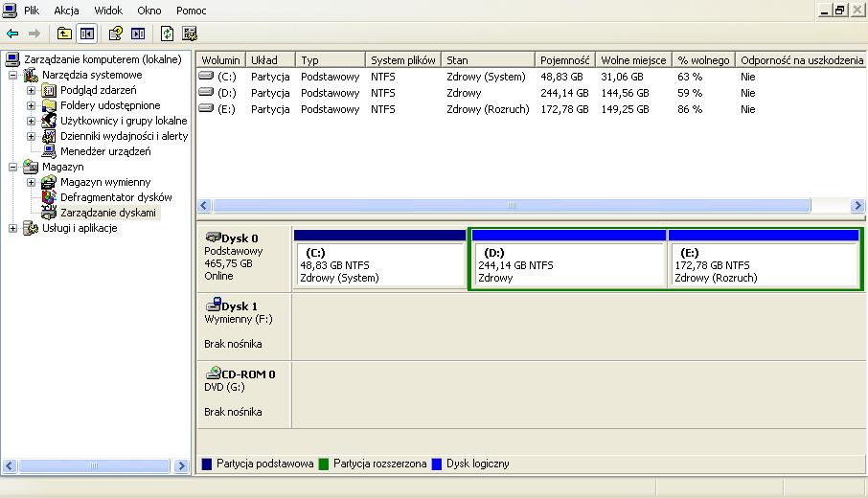Click the Wymienny (F:) disk label
868x498 pixels.
tap(239, 319)
